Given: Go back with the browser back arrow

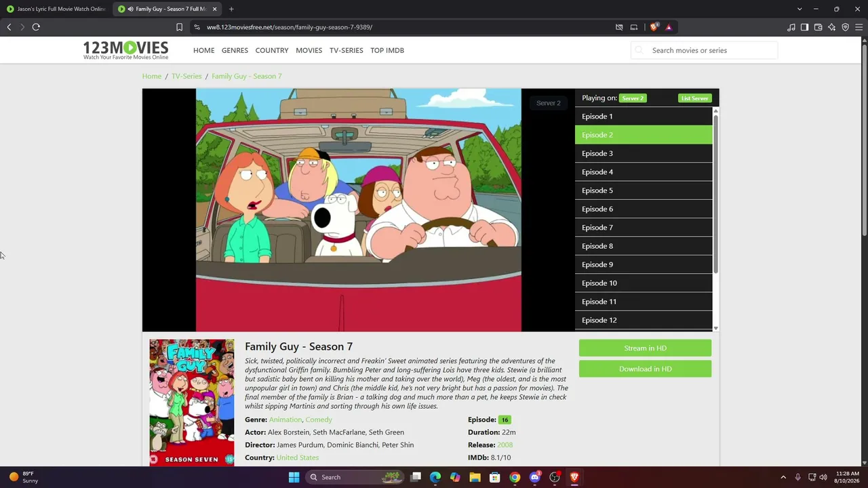Looking at the screenshot, I should 9,27.
